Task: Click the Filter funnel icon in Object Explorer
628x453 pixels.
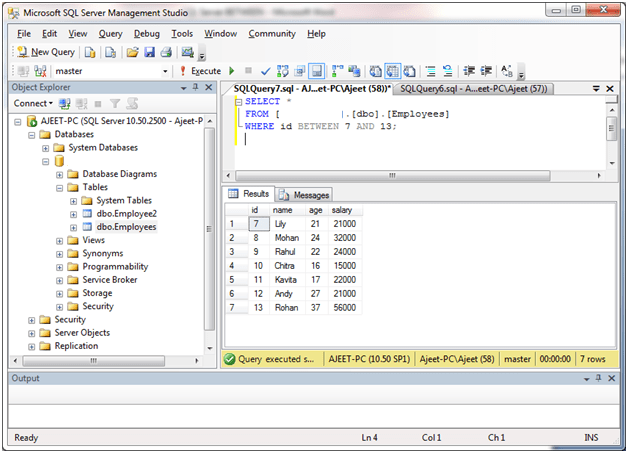Action: (x=115, y=104)
